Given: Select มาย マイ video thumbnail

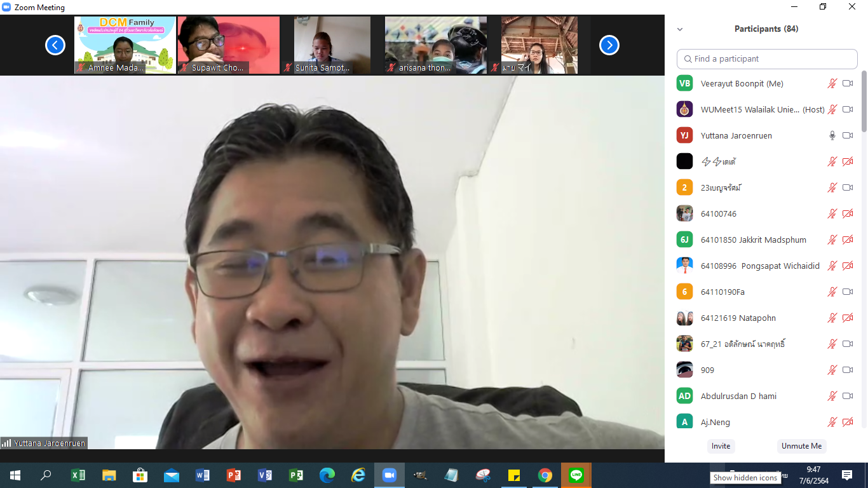Looking at the screenshot, I should [539, 45].
